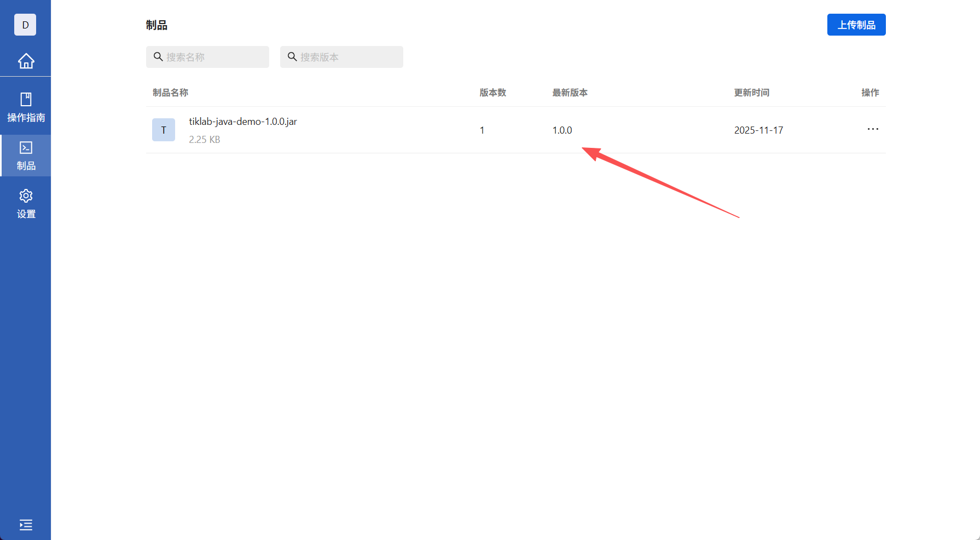
Task: Select the 制品名称 column header
Action: pos(170,93)
